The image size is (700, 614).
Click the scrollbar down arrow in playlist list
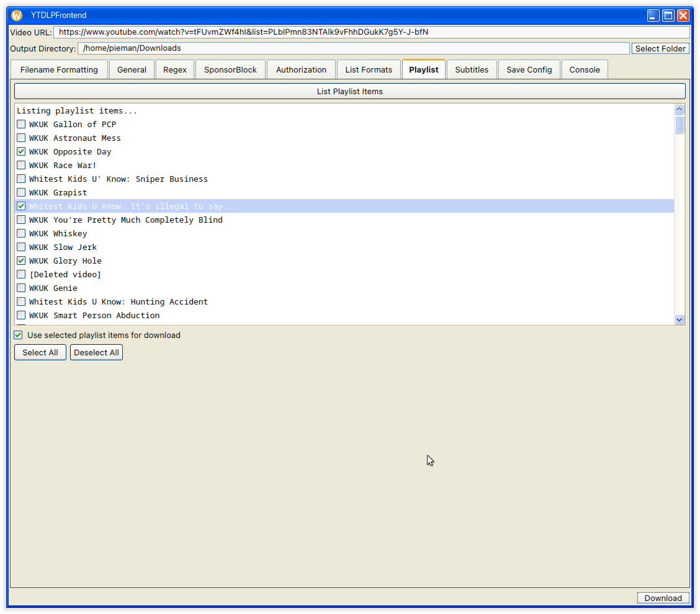point(679,319)
